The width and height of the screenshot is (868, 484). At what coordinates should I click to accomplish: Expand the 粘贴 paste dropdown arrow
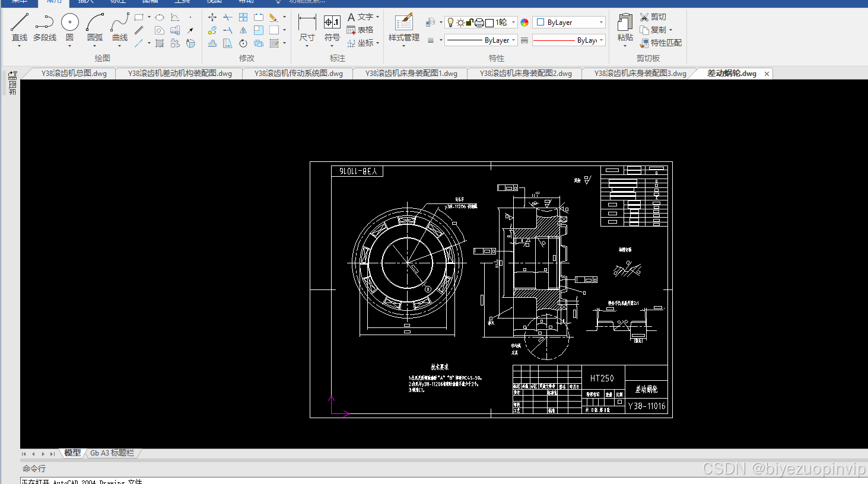pyautogui.click(x=625, y=46)
